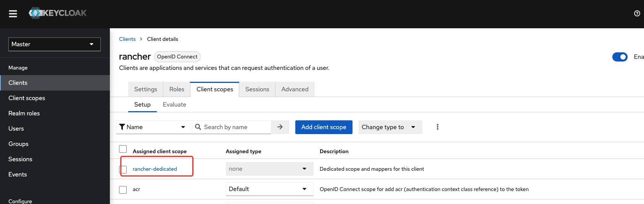Switch to the Evaluate sub-tab

coord(174,105)
